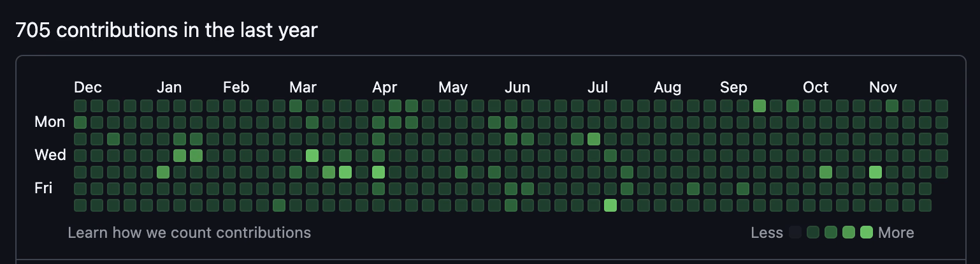Select the highlighted Thursday cell under Jan

tap(163, 172)
